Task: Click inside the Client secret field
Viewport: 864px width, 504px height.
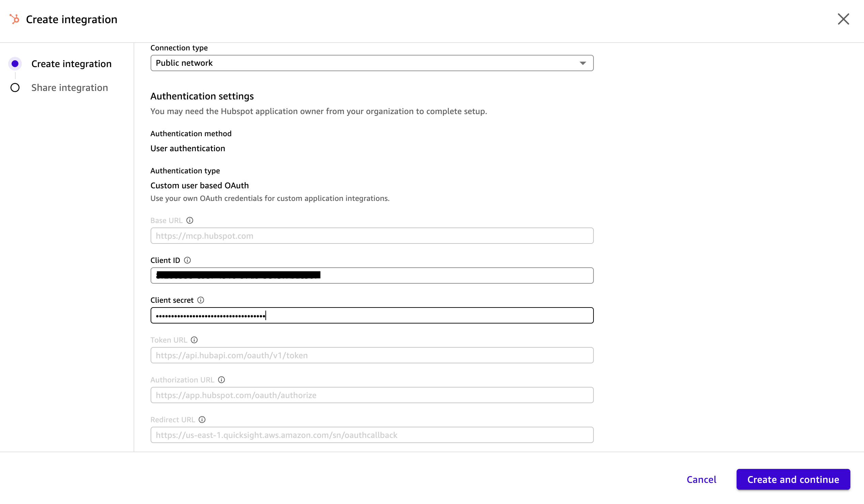Action: (372, 315)
